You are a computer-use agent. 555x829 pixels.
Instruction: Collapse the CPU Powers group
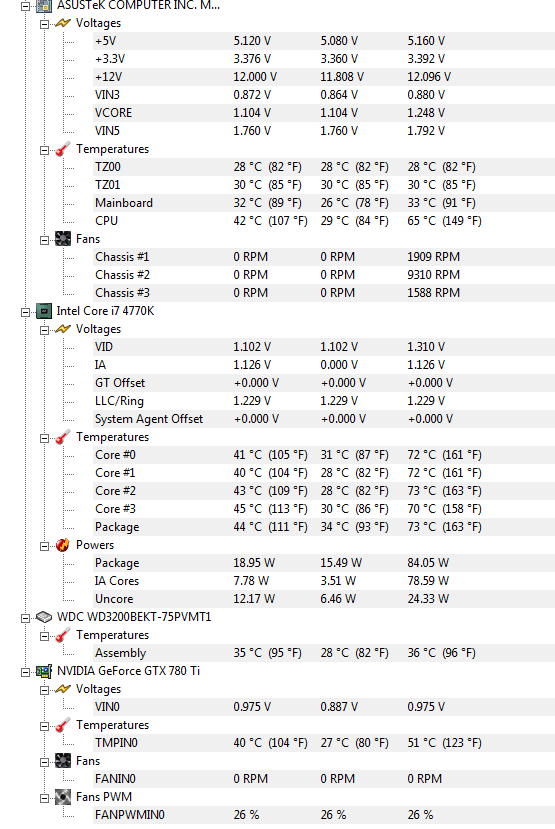tap(45, 546)
